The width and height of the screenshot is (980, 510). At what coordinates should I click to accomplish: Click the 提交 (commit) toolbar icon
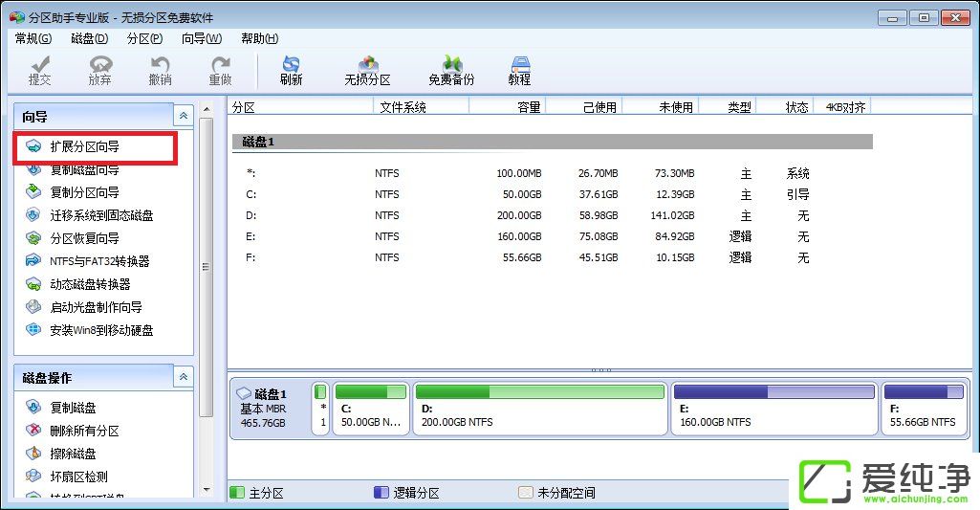[39, 71]
